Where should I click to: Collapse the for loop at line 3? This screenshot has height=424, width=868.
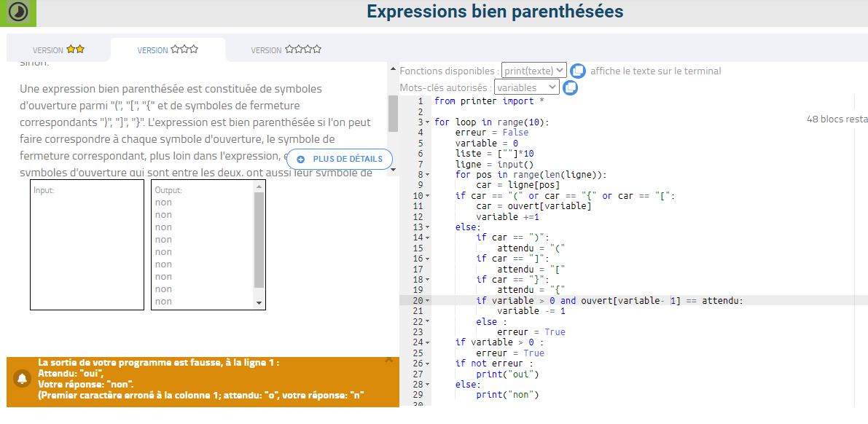(x=428, y=122)
